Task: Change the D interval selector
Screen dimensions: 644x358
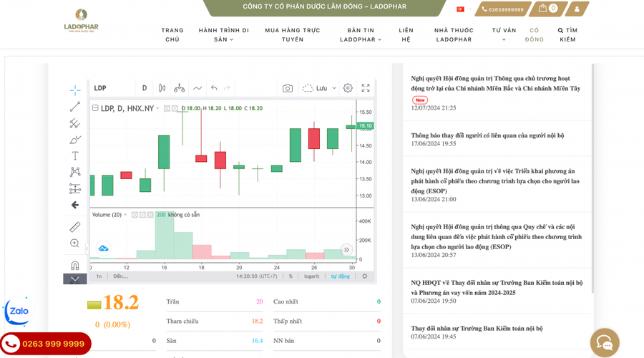Action: click(x=144, y=88)
